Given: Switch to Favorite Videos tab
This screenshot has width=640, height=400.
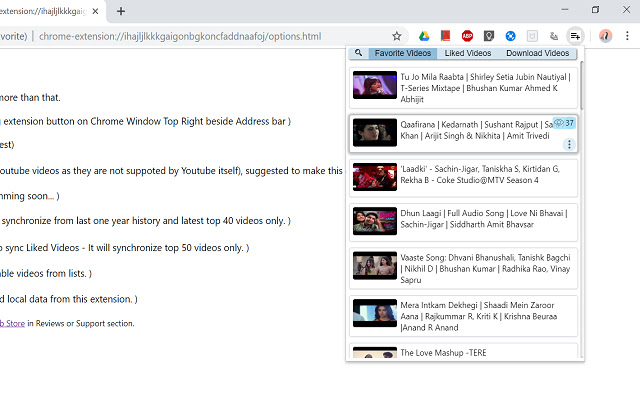Looking at the screenshot, I should pos(403,53).
